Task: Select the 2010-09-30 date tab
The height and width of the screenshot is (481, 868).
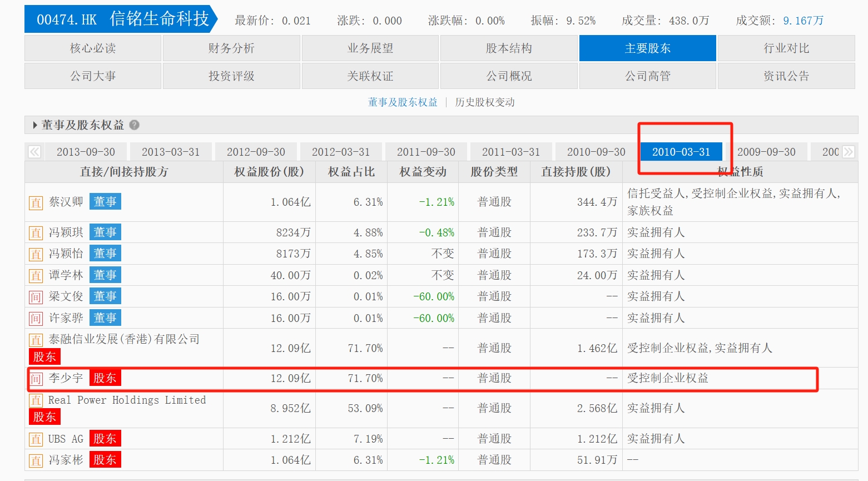Action: (x=596, y=152)
